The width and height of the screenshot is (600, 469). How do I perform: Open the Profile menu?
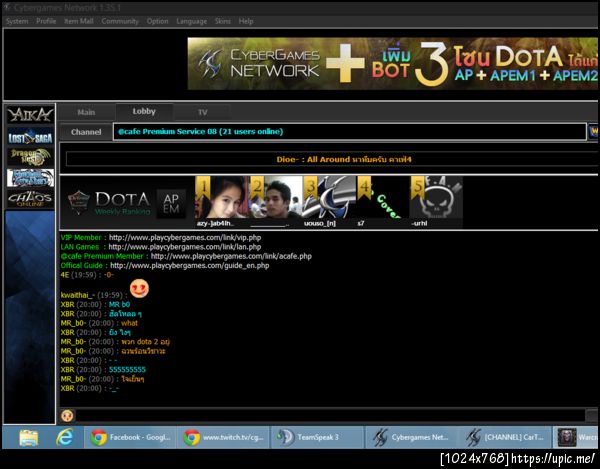pyautogui.click(x=46, y=21)
